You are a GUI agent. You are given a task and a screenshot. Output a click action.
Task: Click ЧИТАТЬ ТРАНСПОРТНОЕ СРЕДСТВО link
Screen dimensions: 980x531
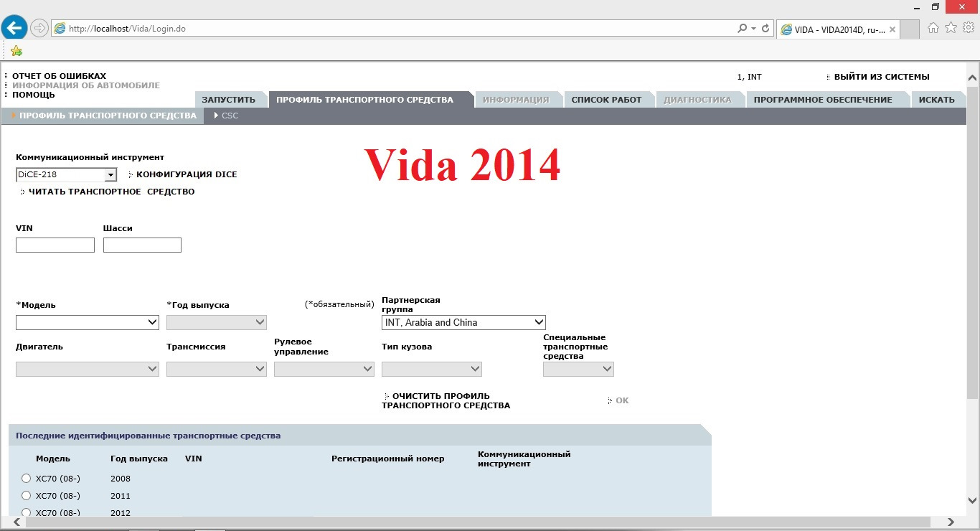(x=111, y=192)
